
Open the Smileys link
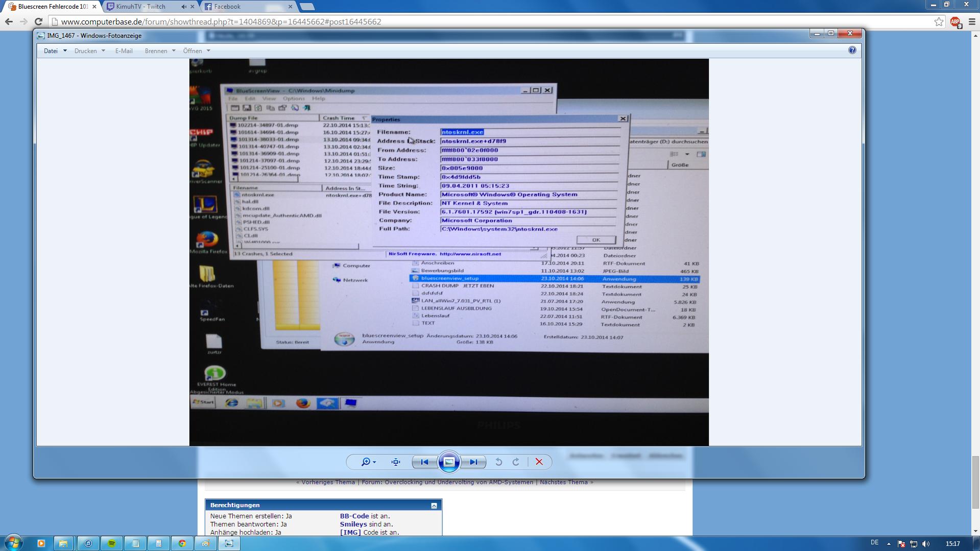pos(353,524)
